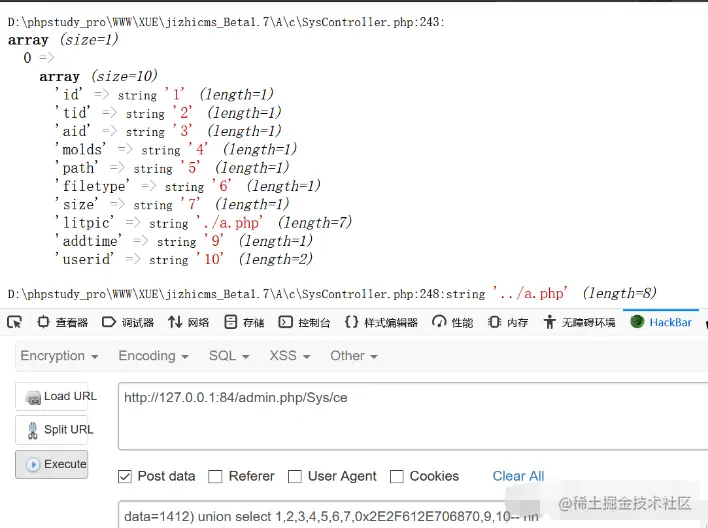Click the Performance (性能) headset icon

[439, 322]
